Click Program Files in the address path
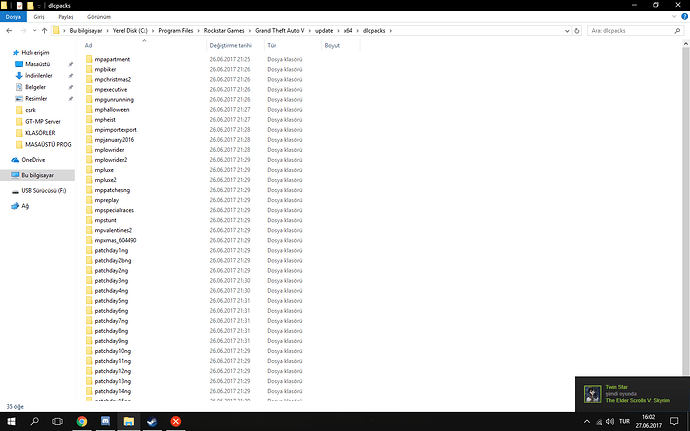The height and width of the screenshot is (431, 690). 176,31
